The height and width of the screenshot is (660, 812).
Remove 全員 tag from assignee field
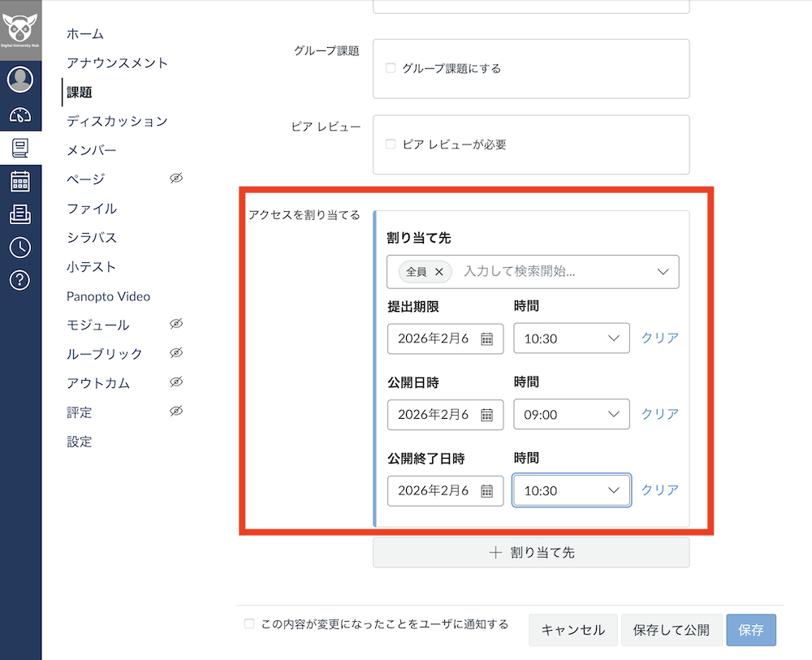point(438,271)
